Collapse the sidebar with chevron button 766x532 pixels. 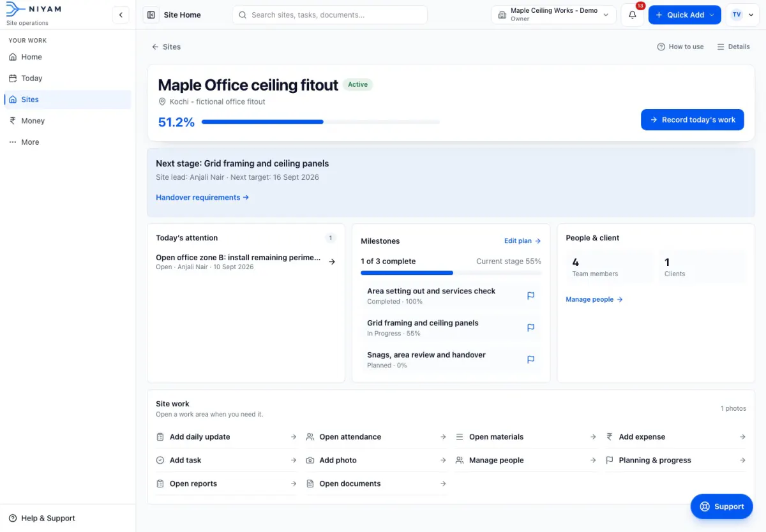click(121, 15)
